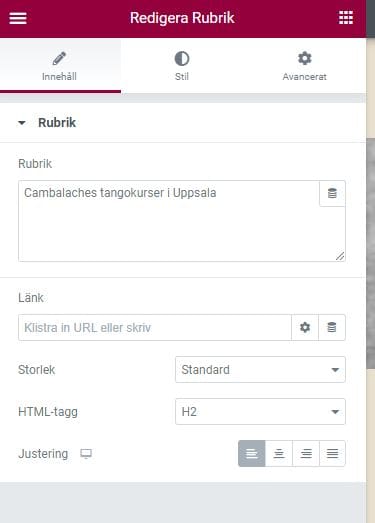The height and width of the screenshot is (523, 375).
Task: Select center alignment
Action: (279, 454)
